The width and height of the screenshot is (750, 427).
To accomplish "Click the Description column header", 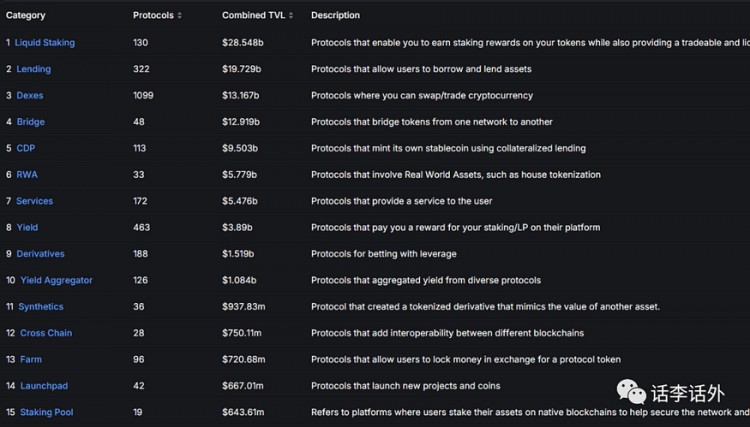I will click(335, 15).
